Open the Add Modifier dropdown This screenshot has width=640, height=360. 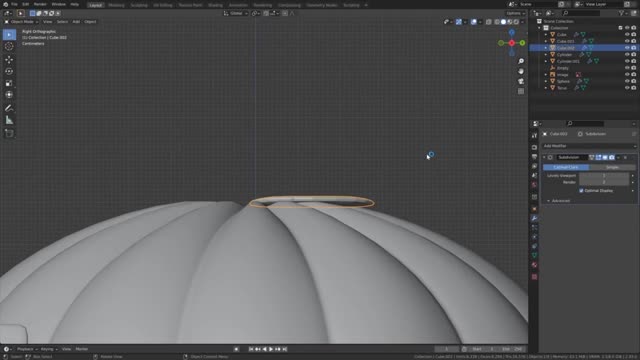[589, 146]
